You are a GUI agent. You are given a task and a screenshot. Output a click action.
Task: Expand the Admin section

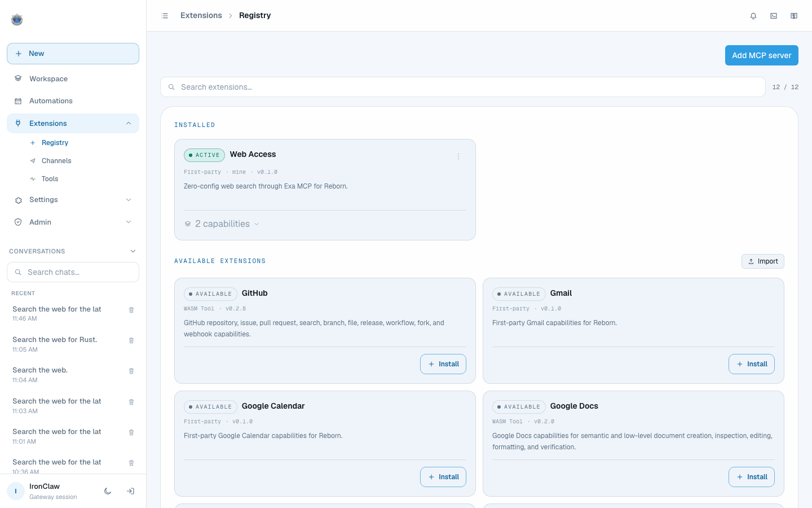point(73,222)
